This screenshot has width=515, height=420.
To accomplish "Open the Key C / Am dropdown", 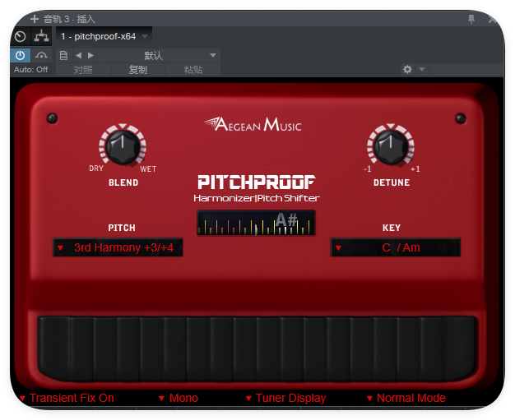I will coord(396,247).
